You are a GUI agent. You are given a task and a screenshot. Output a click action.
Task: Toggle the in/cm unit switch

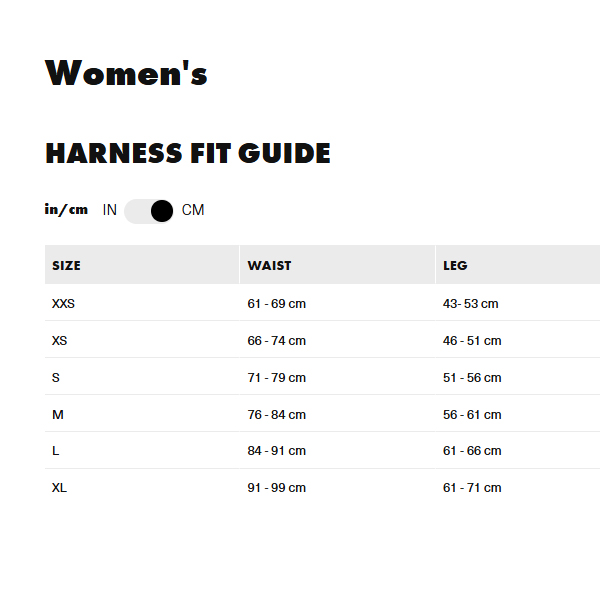pos(149,210)
